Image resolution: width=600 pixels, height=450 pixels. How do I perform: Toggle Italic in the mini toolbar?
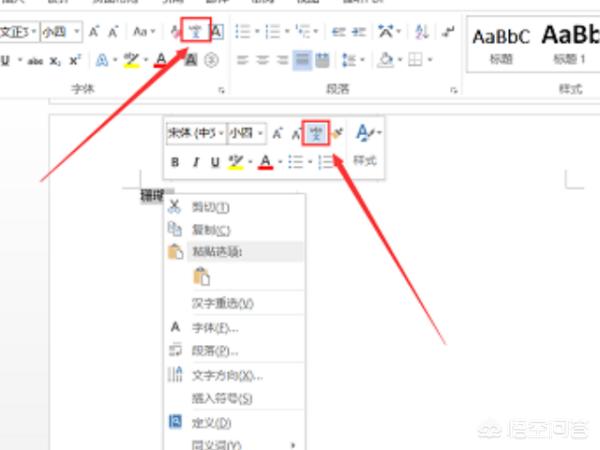tap(195, 162)
